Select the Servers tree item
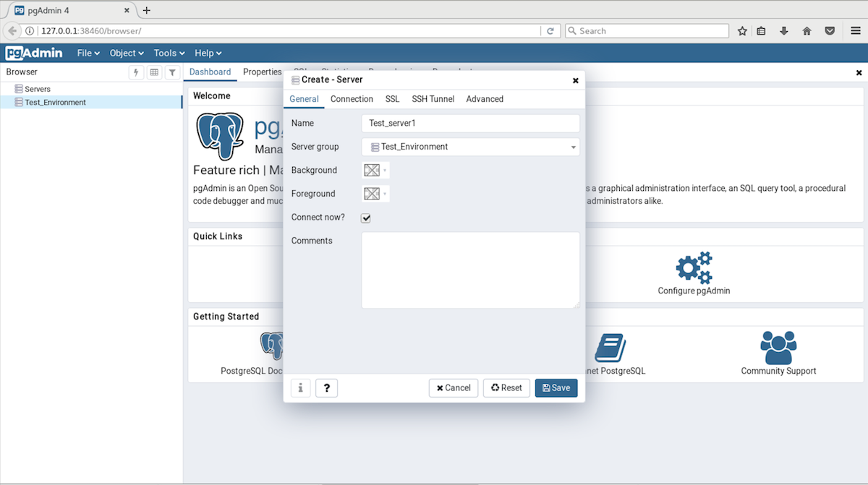 38,89
